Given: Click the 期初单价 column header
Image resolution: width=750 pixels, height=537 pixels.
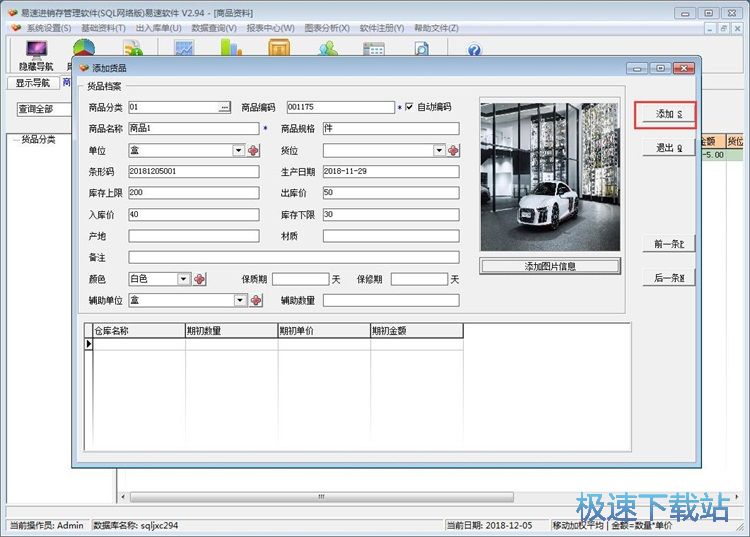Looking at the screenshot, I should coord(324,331).
